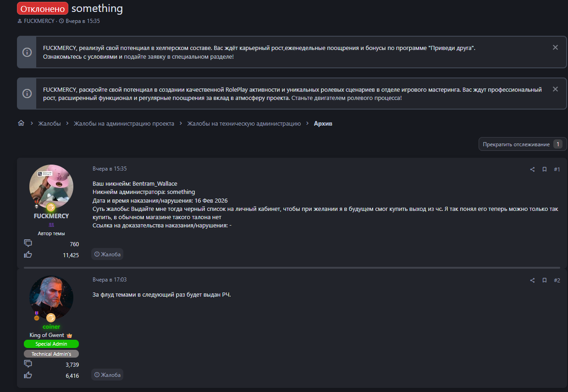The image size is (568, 392).
Task: Bookmark post #1
Action: pos(545,169)
